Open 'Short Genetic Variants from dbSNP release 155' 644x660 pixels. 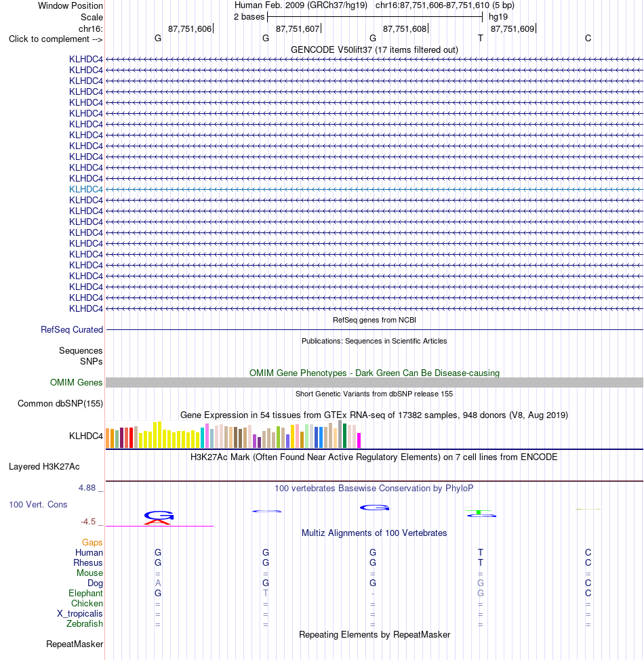point(374,394)
